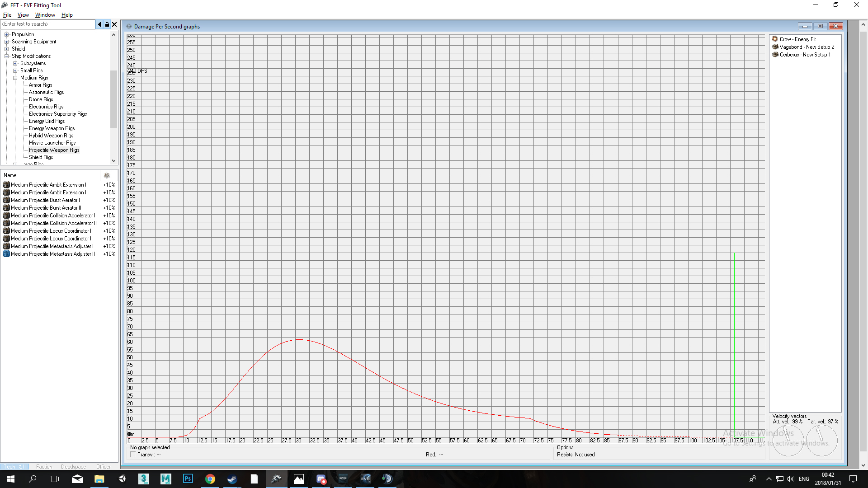
Task: Switch to the Faction filter tab
Action: click(x=44, y=467)
